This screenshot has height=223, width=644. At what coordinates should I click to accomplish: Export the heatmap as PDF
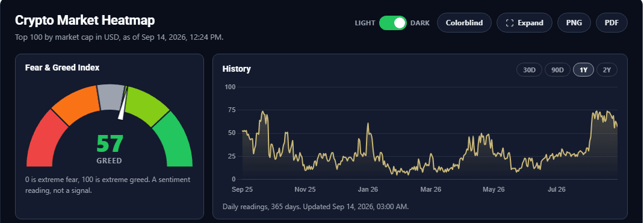611,23
